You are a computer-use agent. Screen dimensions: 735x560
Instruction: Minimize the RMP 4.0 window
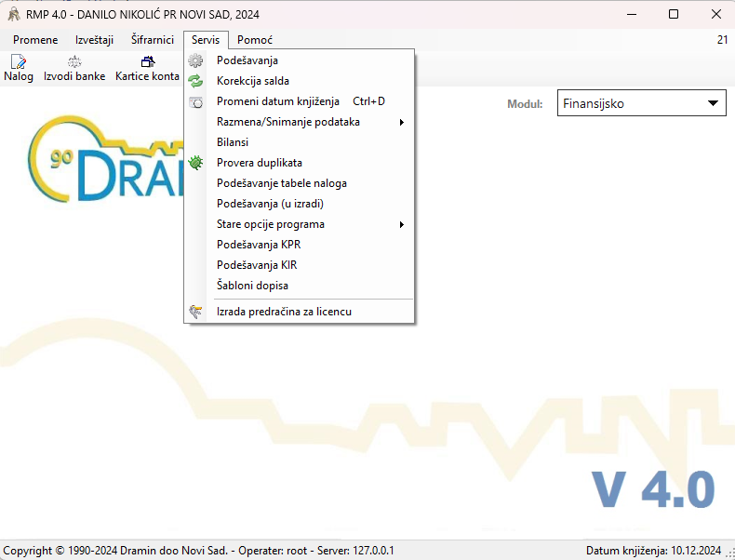click(632, 14)
